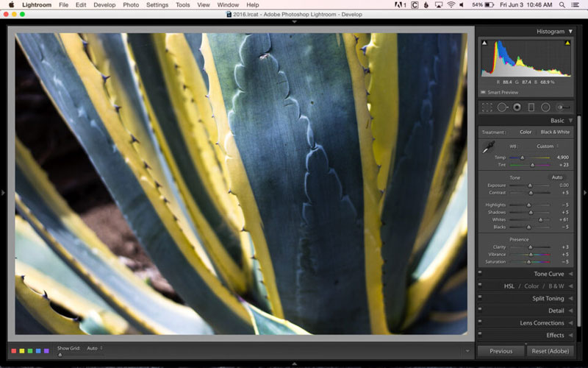Pick the Radial Filter tool
Image resolution: width=588 pixels, height=368 pixels.
(x=545, y=107)
